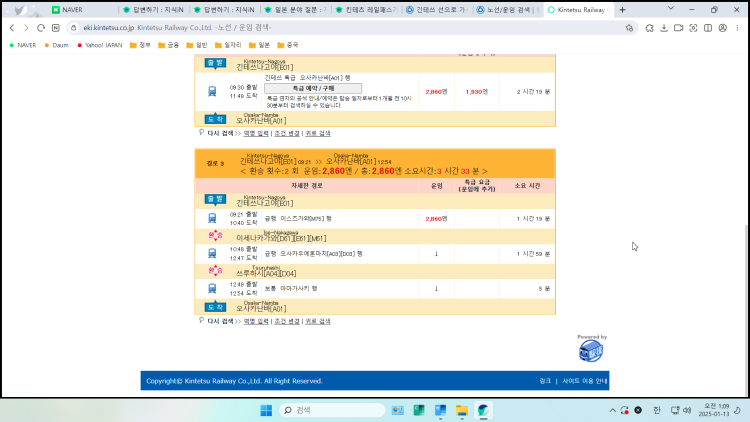Click 귀로 검색 link under Route 3 table
Screen dimensions: 750x422
[318, 322]
